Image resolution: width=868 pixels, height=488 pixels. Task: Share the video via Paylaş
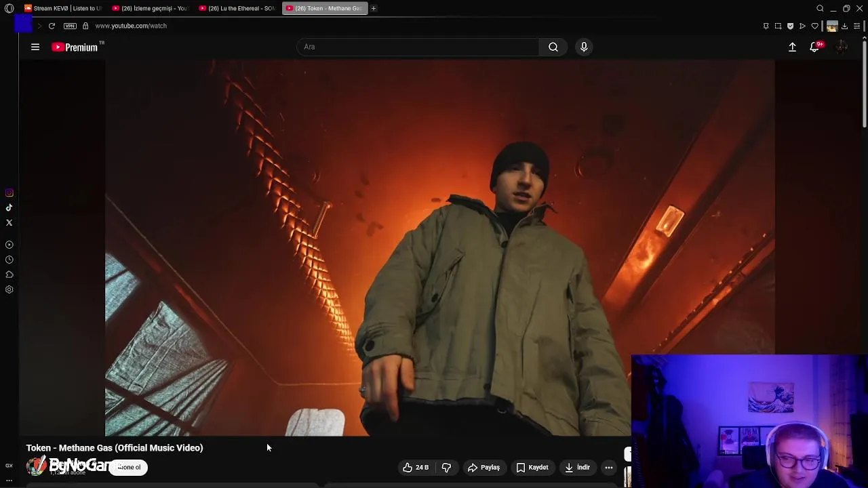pyautogui.click(x=484, y=467)
